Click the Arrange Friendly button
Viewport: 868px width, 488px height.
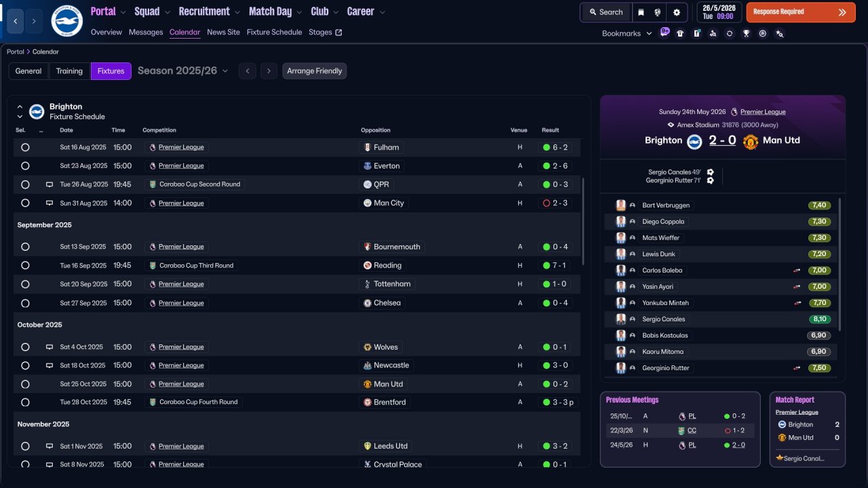[315, 71]
